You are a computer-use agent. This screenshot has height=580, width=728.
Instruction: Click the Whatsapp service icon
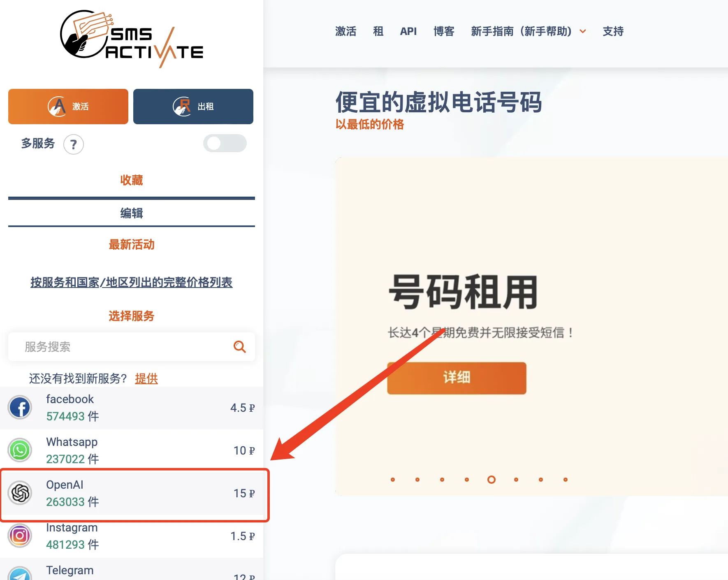point(20,450)
